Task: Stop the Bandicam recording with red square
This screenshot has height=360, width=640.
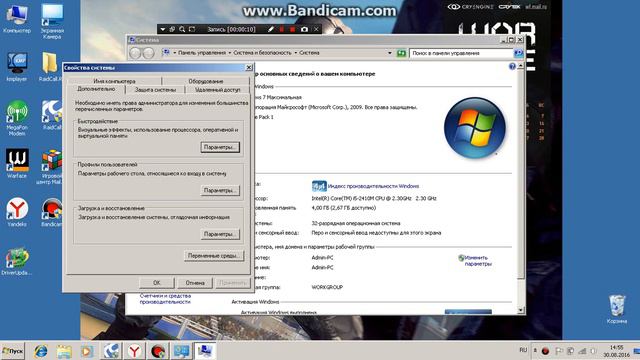Action: (292, 29)
